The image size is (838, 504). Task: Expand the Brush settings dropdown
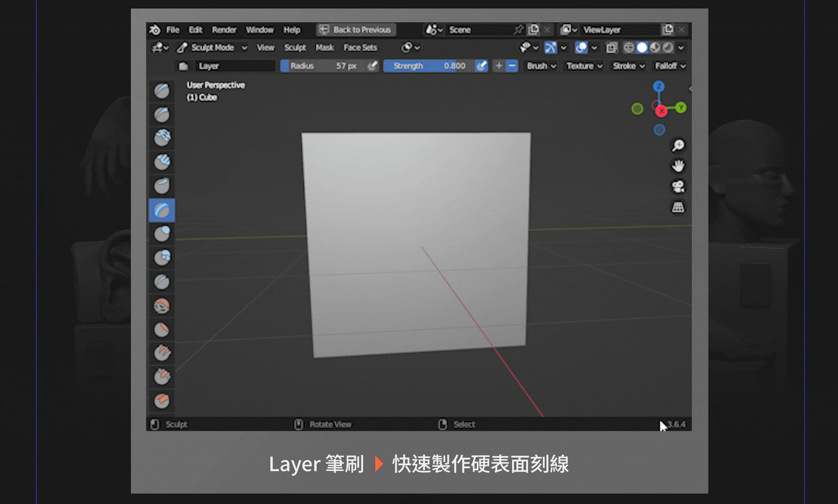click(x=541, y=66)
